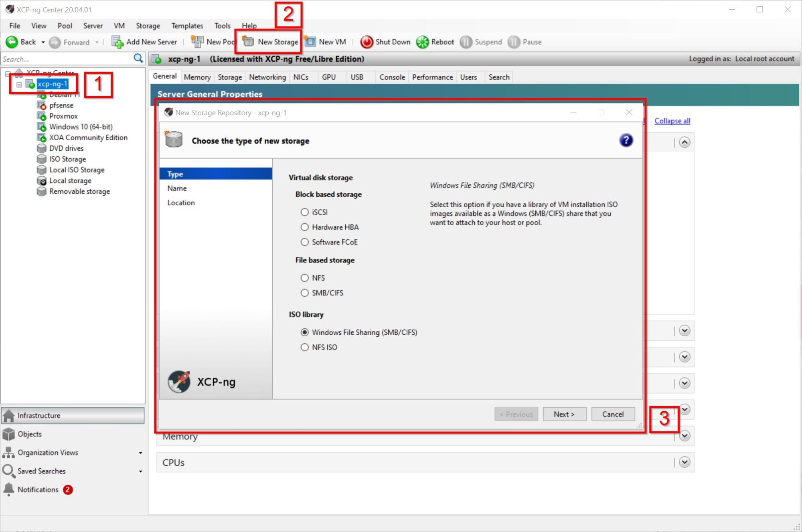The image size is (802, 532).
Task: Expand the CPUs section chevron
Action: coord(685,462)
